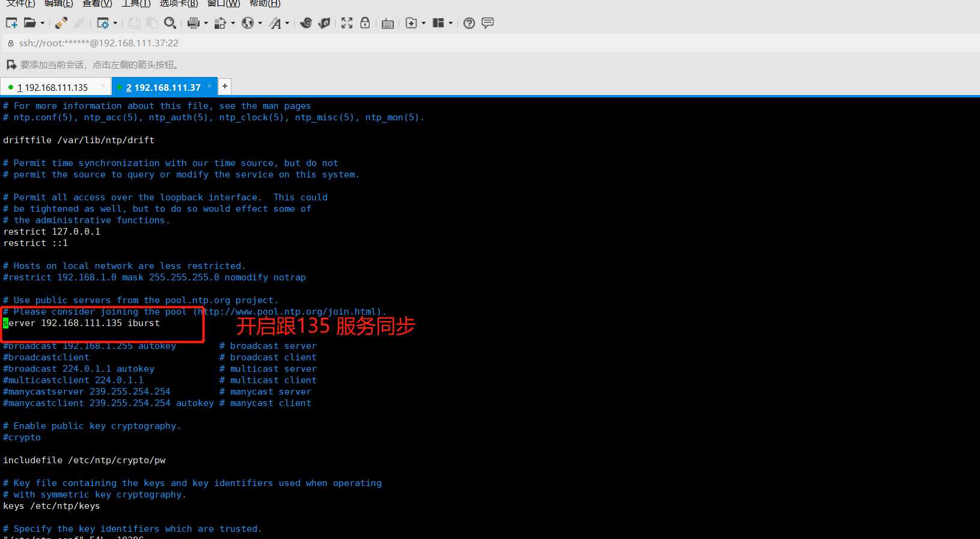Click the tab arrangement layout icon
The width and height of the screenshot is (980, 539).
(x=438, y=23)
